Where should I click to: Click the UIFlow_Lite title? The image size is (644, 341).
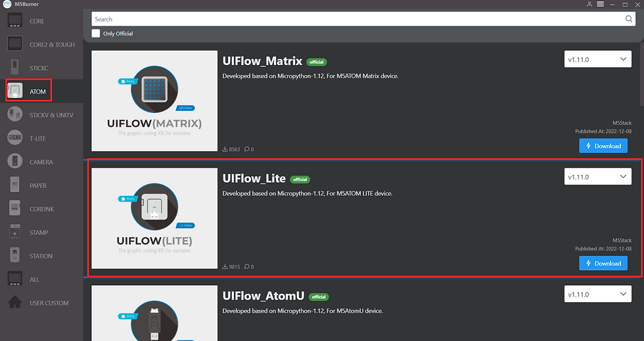pyautogui.click(x=254, y=178)
